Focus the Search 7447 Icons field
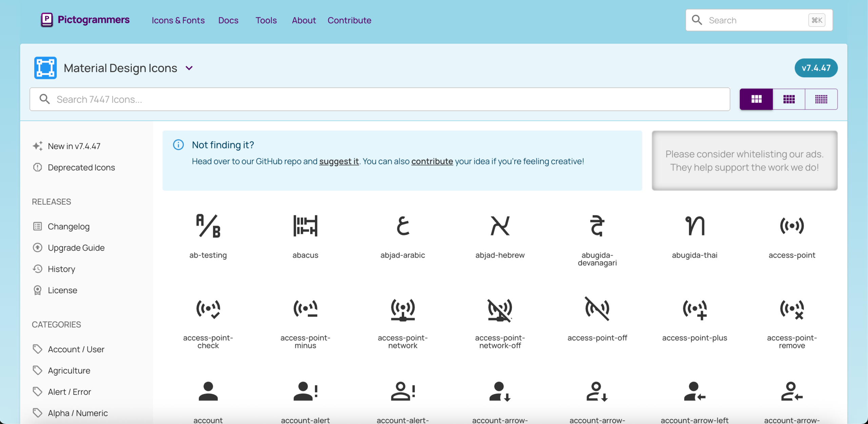This screenshot has width=868, height=424. coord(380,99)
